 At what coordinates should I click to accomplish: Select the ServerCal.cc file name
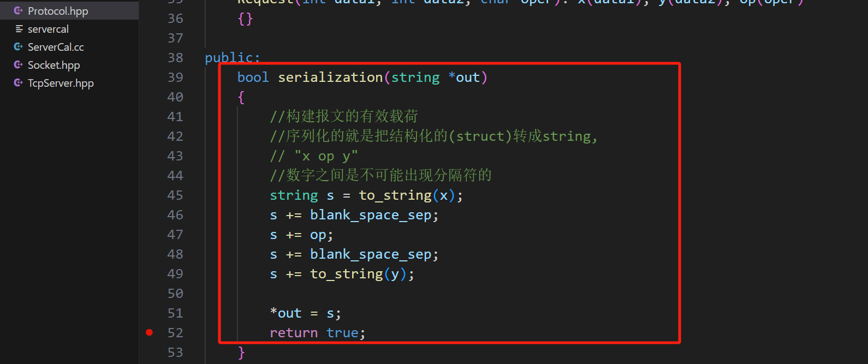56,47
